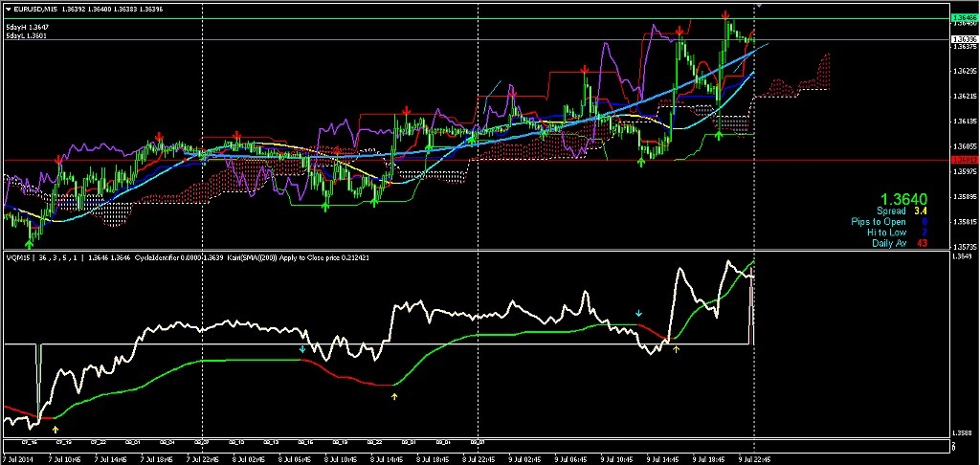Click the rightmost yellow up arrow in the VQ subwindow
Viewport: 980px width, 465px height.
pyautogui.click(x=677, y=349)
